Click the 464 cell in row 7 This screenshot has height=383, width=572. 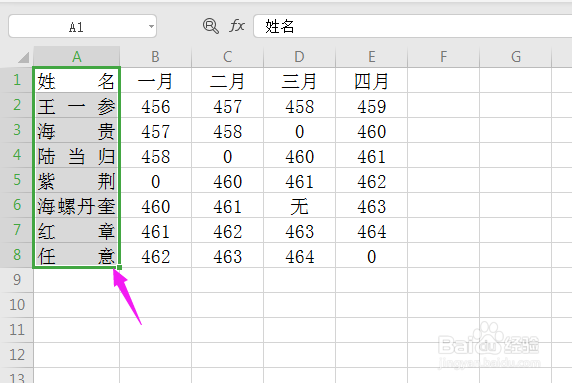pyautogui.click(x=371, y=230)
